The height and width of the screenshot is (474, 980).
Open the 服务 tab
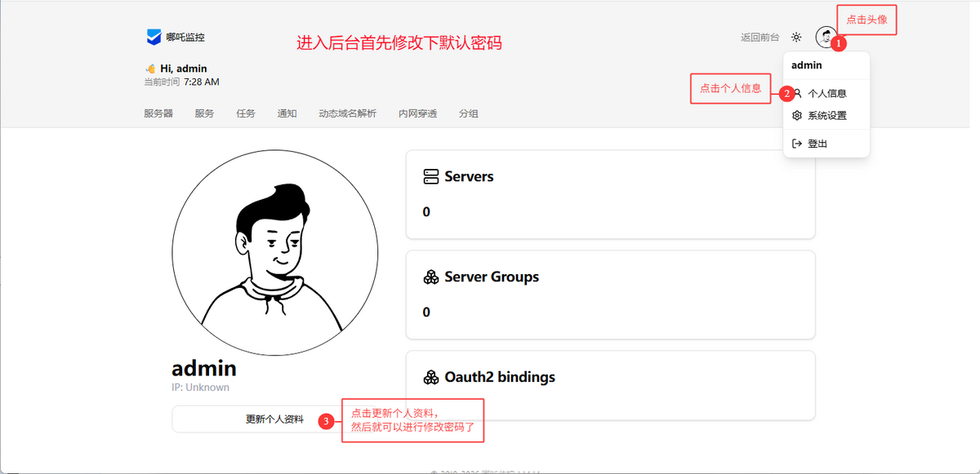(204, 113)
